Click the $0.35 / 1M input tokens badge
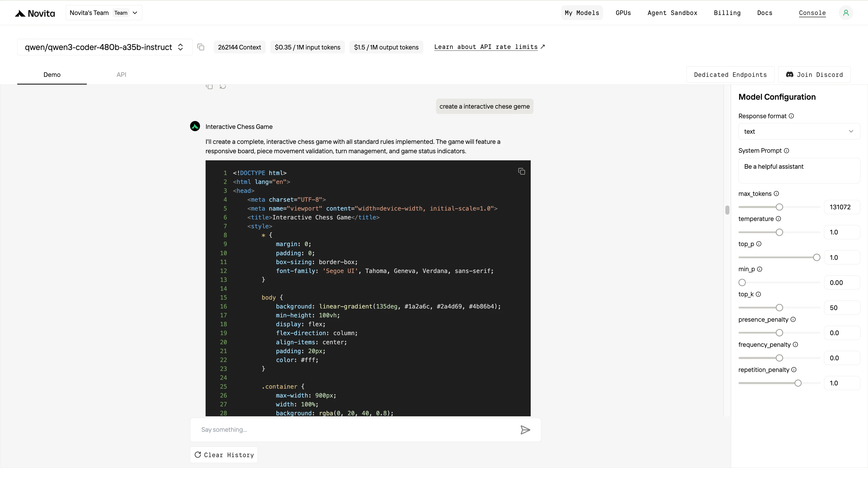Viewport: 868px width, 481px height. [307, 47]
